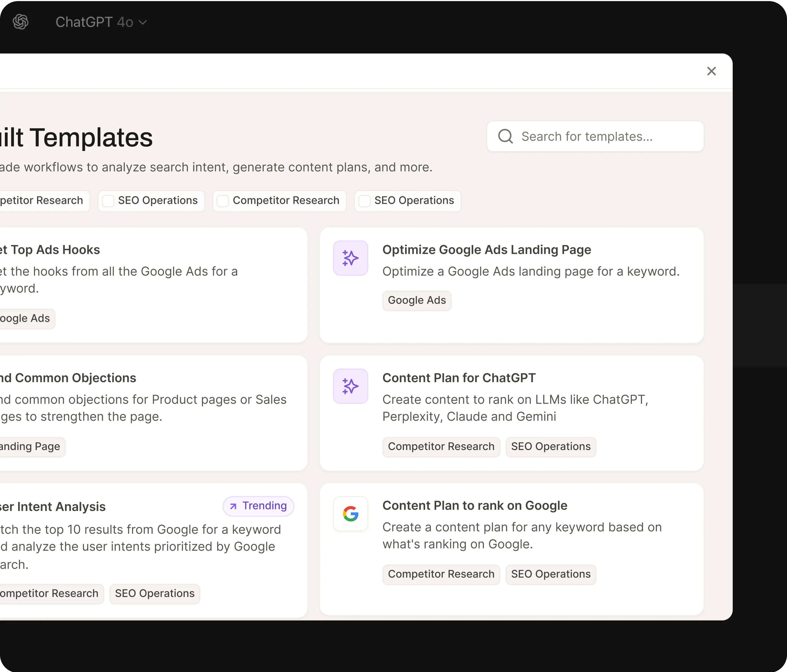Select the Competitor Research tag under Content Plan for ChatGPT
Image resolution: width=787 pixels, height=672 pixels.
coord(441,447)
